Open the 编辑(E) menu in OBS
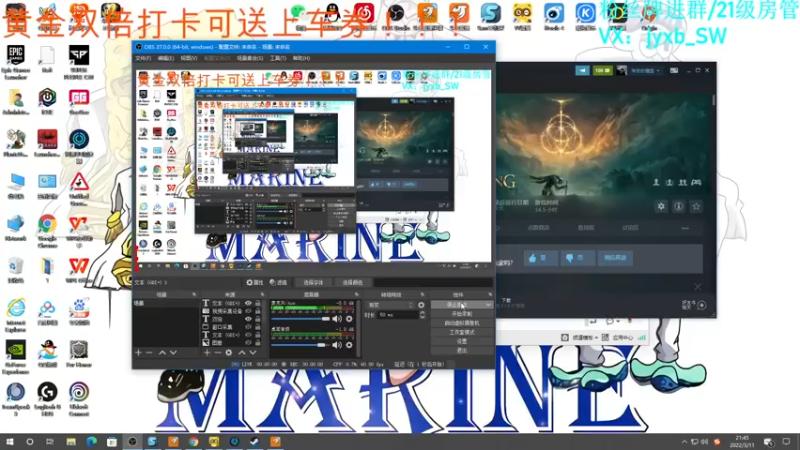800x450 pixels. pyautogui.click(x=165, y=58)
